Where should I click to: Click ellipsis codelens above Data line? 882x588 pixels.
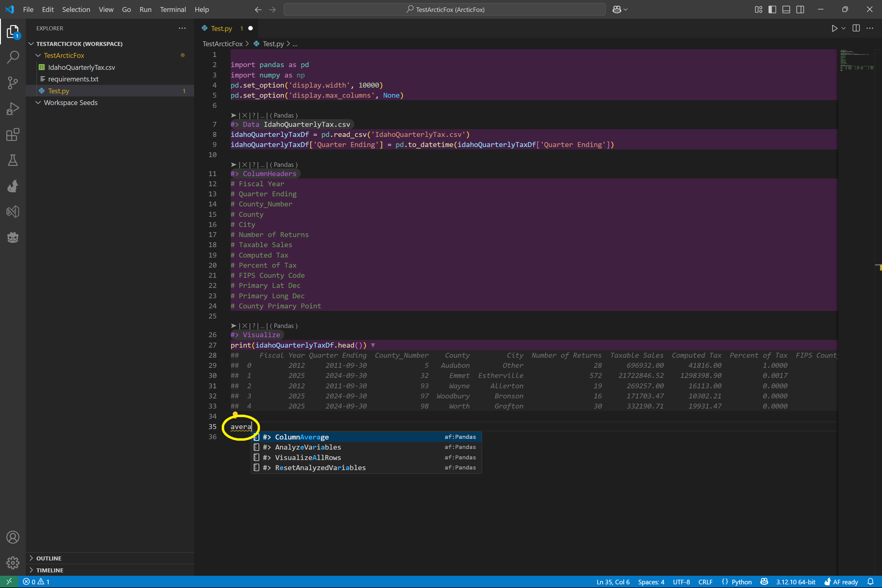(262, 115)
